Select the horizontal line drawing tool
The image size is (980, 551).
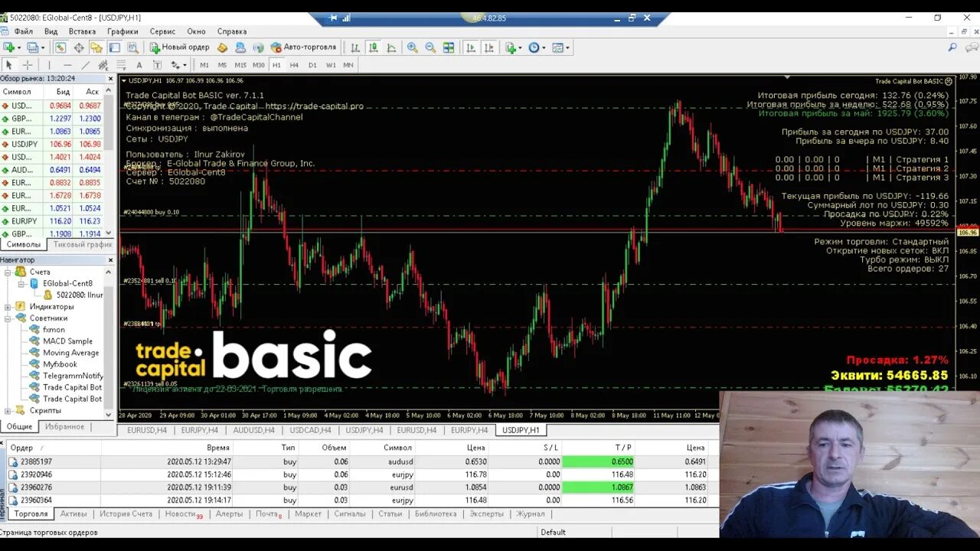(x=67, y=65)
